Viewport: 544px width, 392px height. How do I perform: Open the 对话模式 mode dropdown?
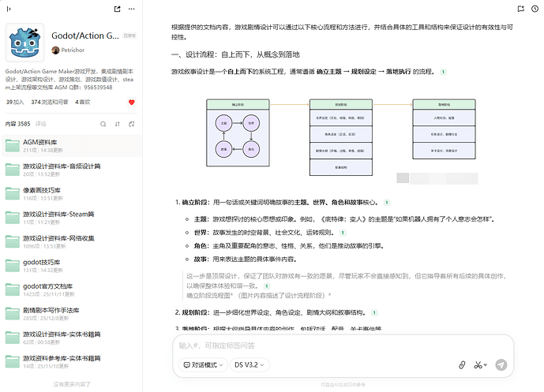tap(203, 365)
